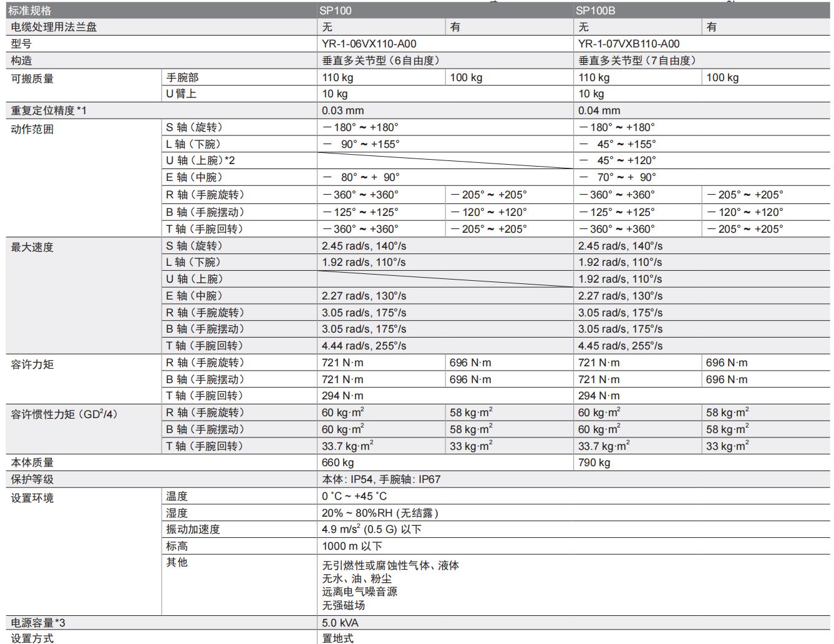The width and height of the screenshot is (834, 644).
Task: Click the '20% ~ 80%RH（无结露）' value
Action: [x=381, y=513]
